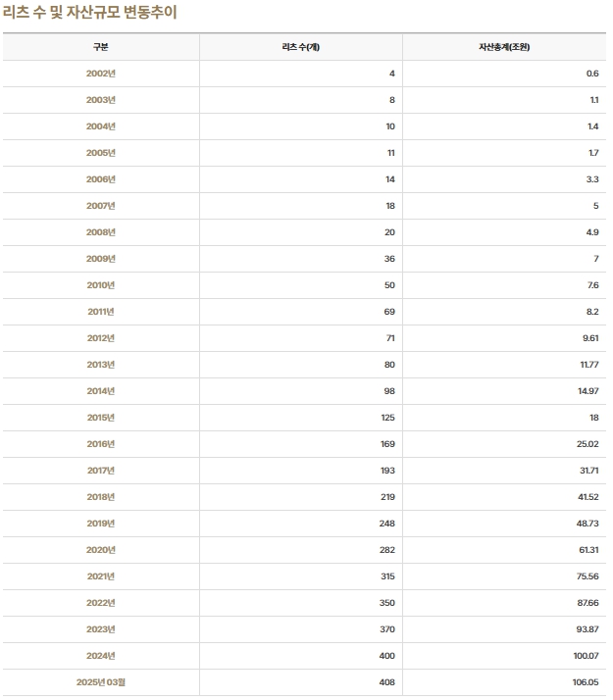Screen dimensions: 613x700
Task: Select asset value 25.02 in 2016 row
Action: coord(587,444)
